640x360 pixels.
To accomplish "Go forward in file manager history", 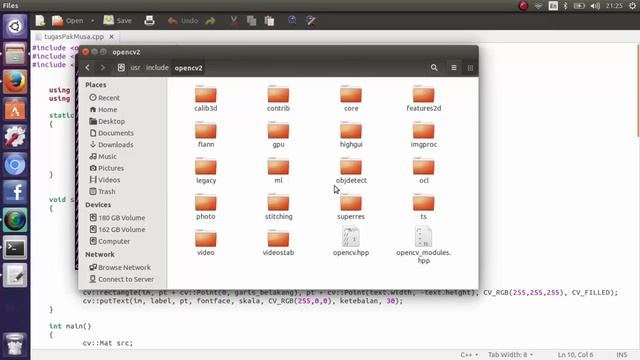I will coord(102,68).
